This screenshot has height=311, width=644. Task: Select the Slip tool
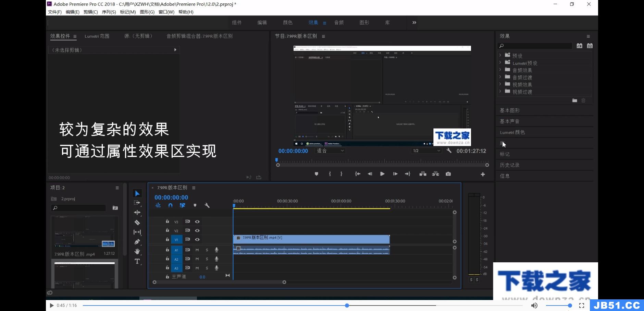137,232
